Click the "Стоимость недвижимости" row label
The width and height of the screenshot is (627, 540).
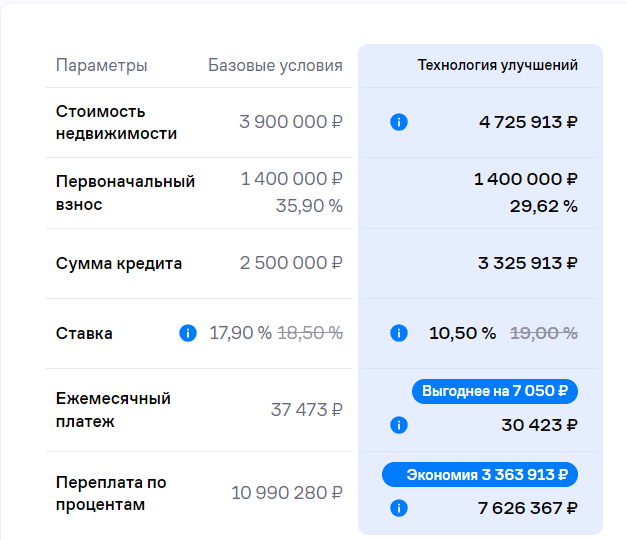(116, 122)
